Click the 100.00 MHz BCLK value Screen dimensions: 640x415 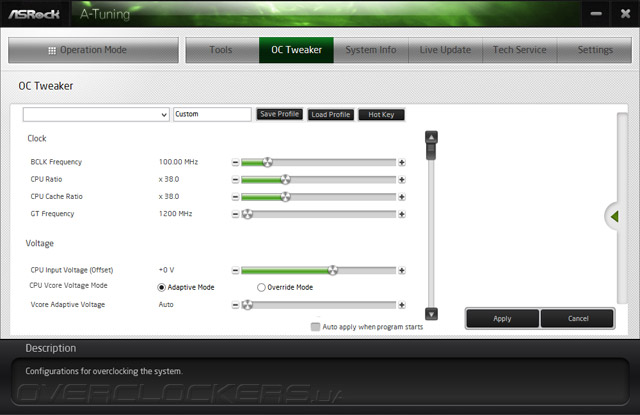point(178,162)
